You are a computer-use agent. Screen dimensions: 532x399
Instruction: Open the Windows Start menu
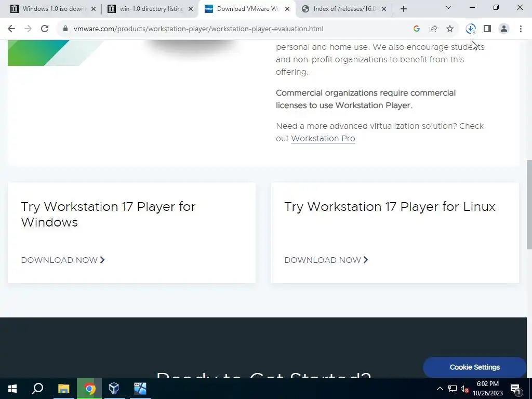click(x=12, y=389)
